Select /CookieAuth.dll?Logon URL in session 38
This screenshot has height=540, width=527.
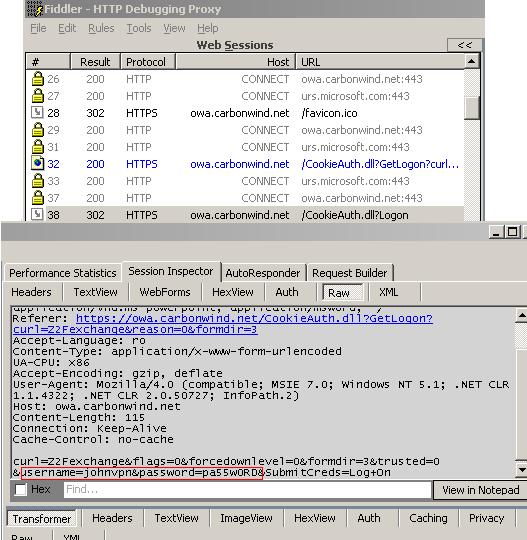click(x=355, y=215)
